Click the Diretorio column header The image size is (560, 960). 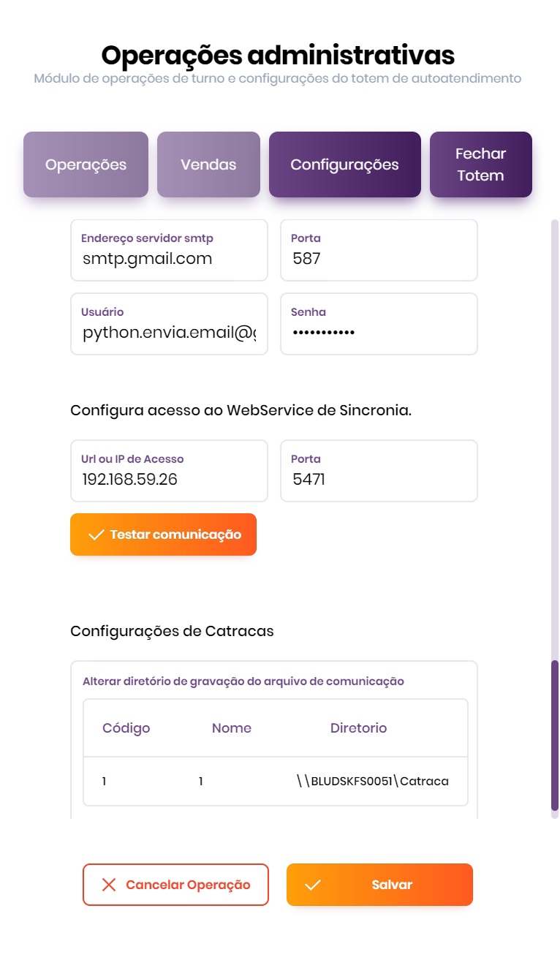tap(358, 728)
